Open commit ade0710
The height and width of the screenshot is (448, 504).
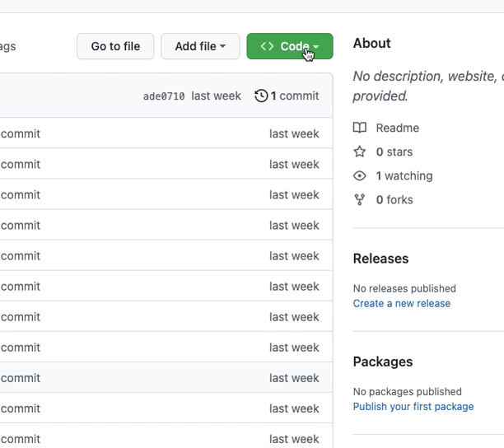[164, 96]
